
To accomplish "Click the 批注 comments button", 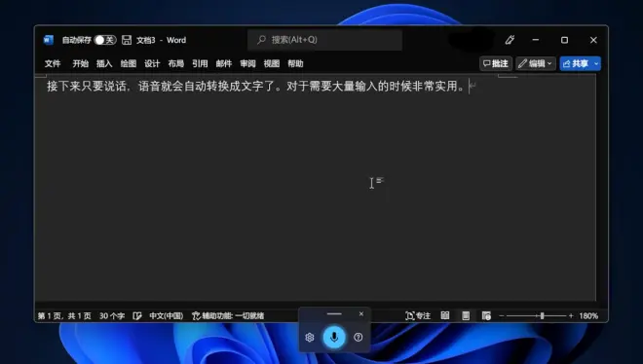I will click(496, 63).
